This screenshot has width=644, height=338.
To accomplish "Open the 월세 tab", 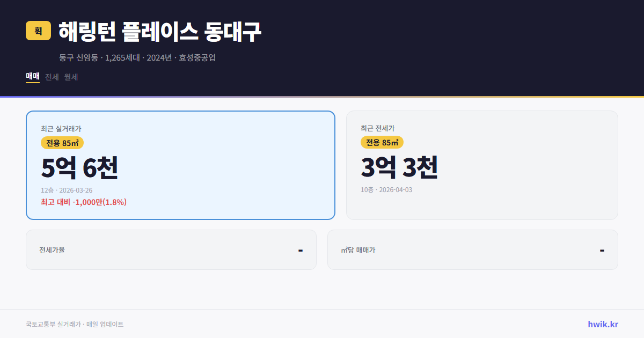I will pos(71,77).
